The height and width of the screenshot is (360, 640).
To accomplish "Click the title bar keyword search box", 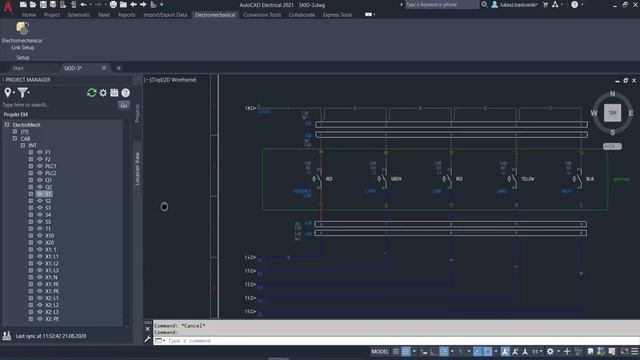I will click(441, 4).
